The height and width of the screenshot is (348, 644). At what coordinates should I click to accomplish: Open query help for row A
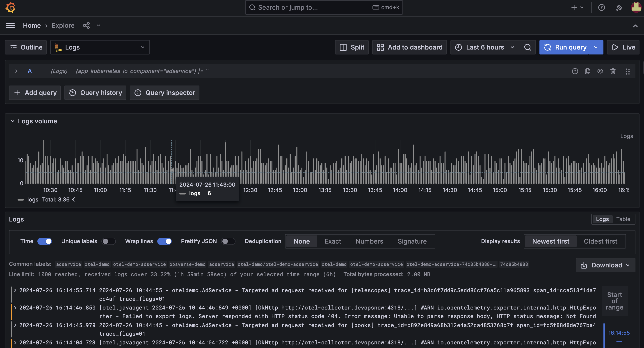(x=575, y=71)
